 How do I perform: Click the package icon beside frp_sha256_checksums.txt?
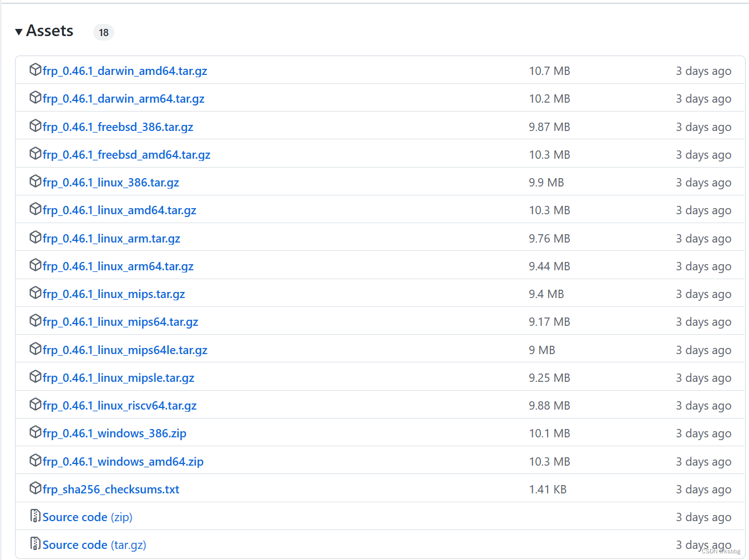[36, 488]
